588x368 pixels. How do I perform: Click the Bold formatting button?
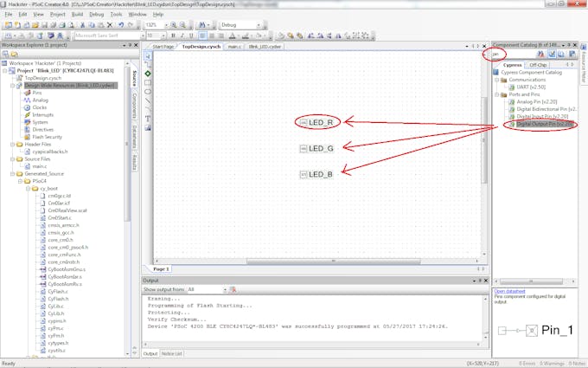[x=174, y=36]
